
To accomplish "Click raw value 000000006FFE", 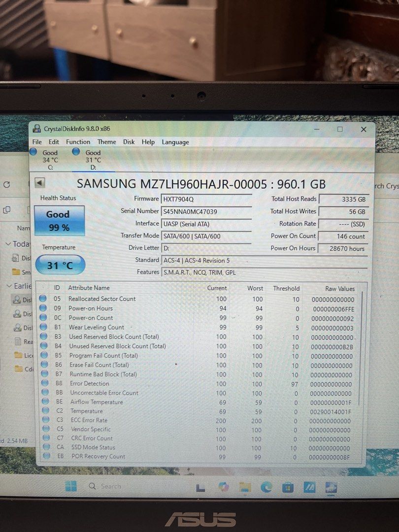I will (333, 309).
